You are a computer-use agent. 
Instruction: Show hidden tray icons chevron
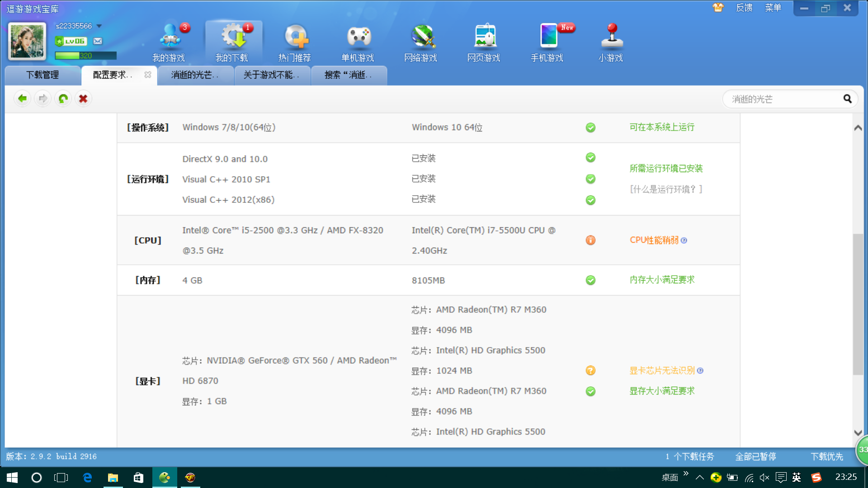click(x=700, y=478)
